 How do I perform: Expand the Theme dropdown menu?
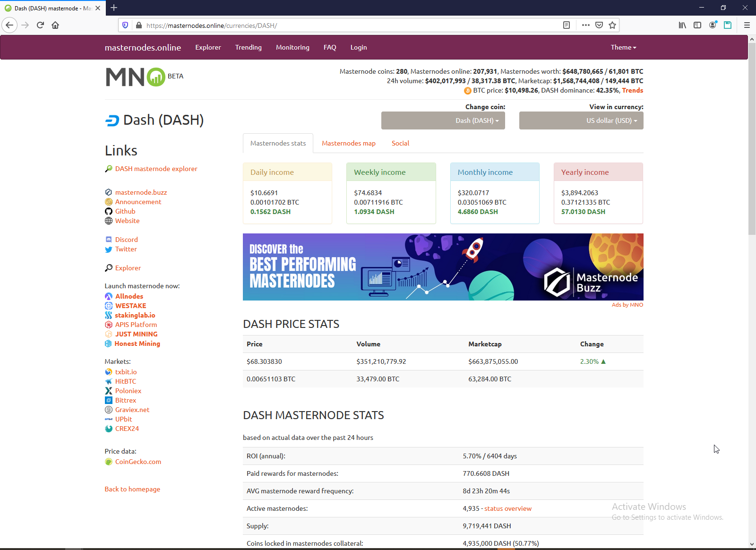coord(623,47)
